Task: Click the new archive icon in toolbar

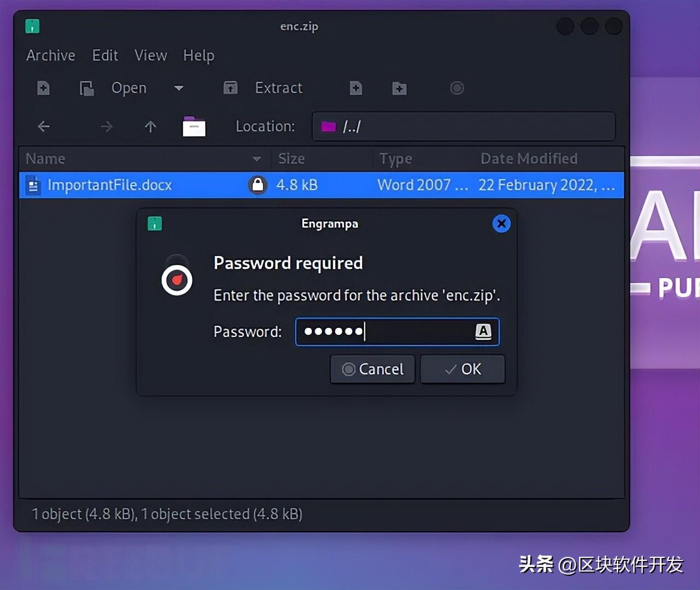Action: click(43, 88)
